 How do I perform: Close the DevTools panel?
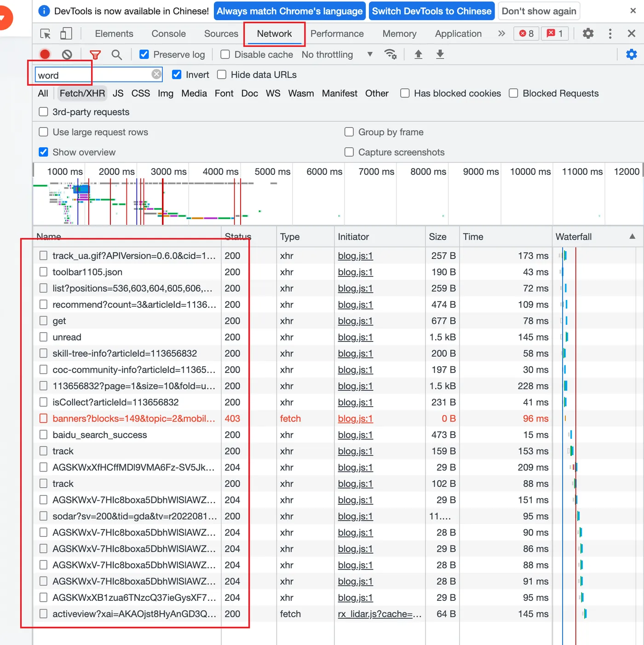tap(632, 33)
